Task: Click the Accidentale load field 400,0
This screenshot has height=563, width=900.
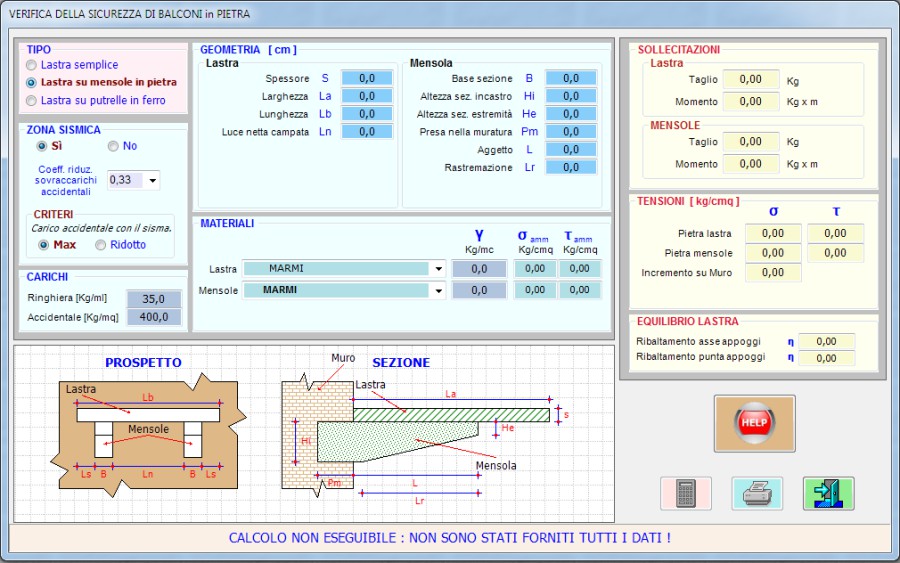Action: (154, 317)
